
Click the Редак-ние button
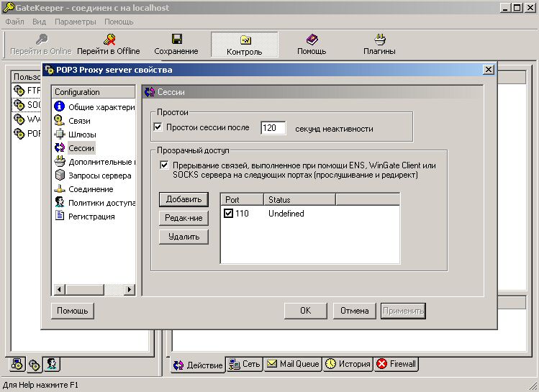pos(184,218)
